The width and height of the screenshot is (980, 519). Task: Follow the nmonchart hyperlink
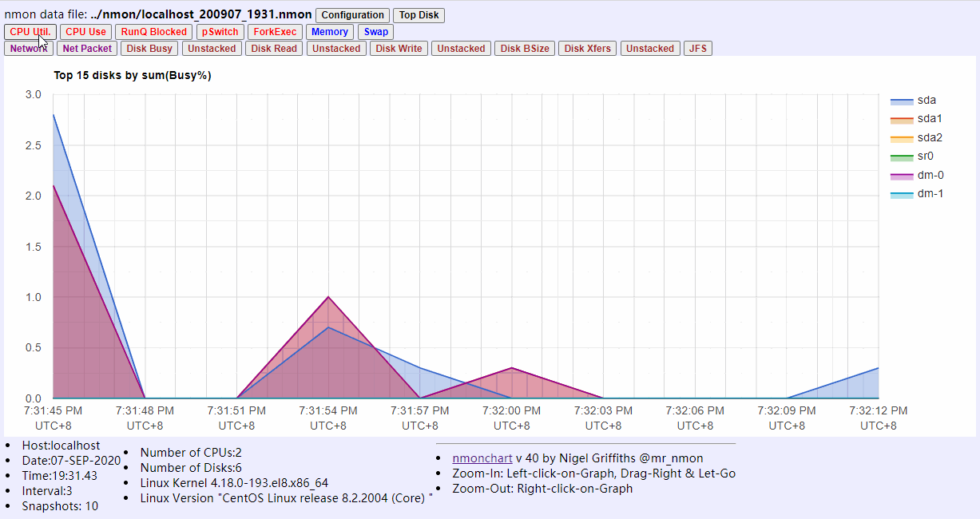[x=482, y=458]
